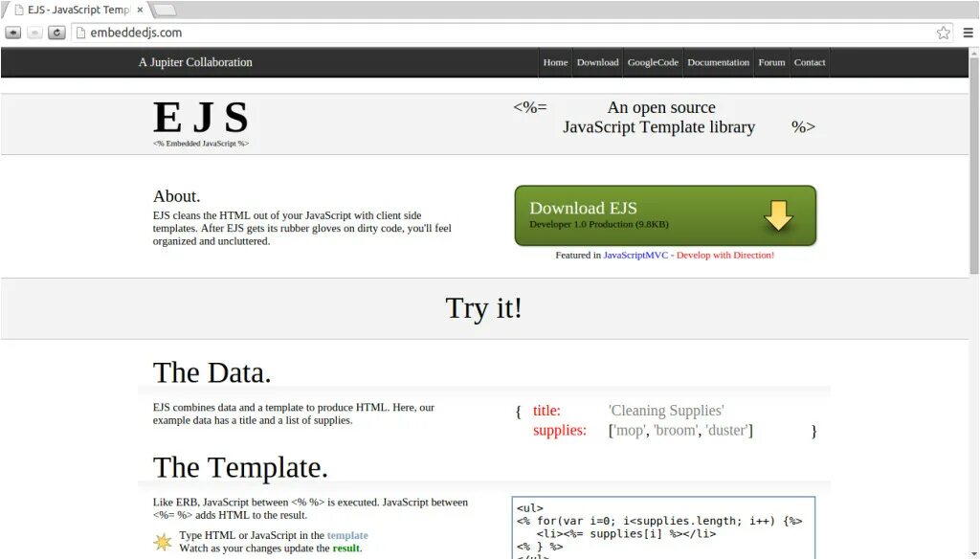Click the large EJS logo heading
Screen dimensions: 980x560
point(201,118)
